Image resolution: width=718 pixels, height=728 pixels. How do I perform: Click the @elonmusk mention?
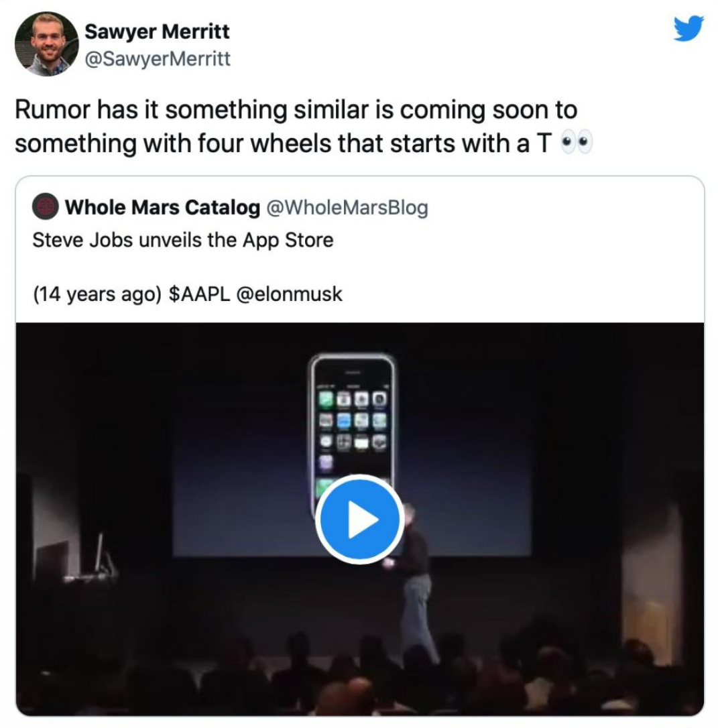[x=289, y=294]
